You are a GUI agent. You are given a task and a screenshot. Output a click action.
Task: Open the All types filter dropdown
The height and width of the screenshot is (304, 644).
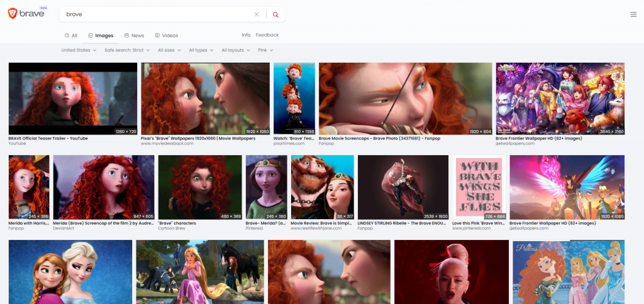pyautogui.click(x=201, y=50)
